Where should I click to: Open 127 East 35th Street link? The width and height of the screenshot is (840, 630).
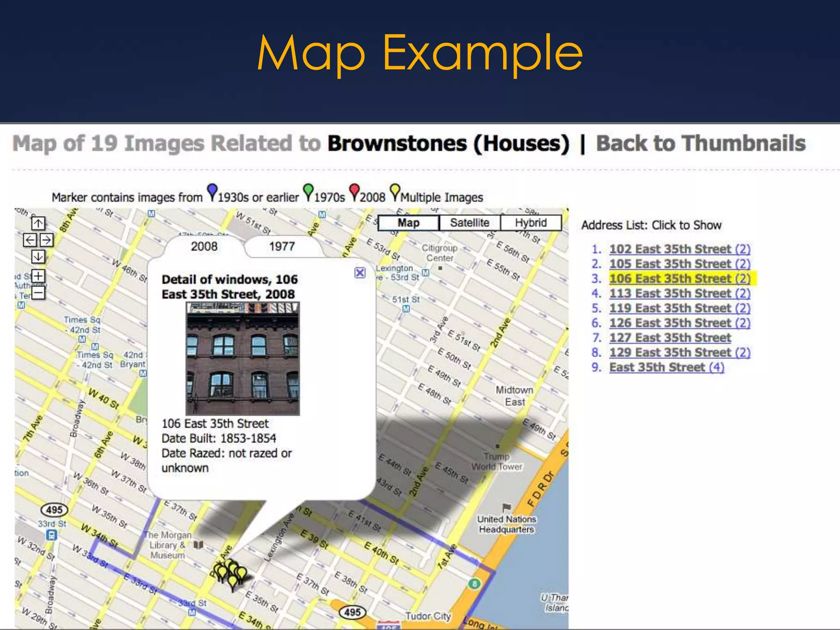670,338
